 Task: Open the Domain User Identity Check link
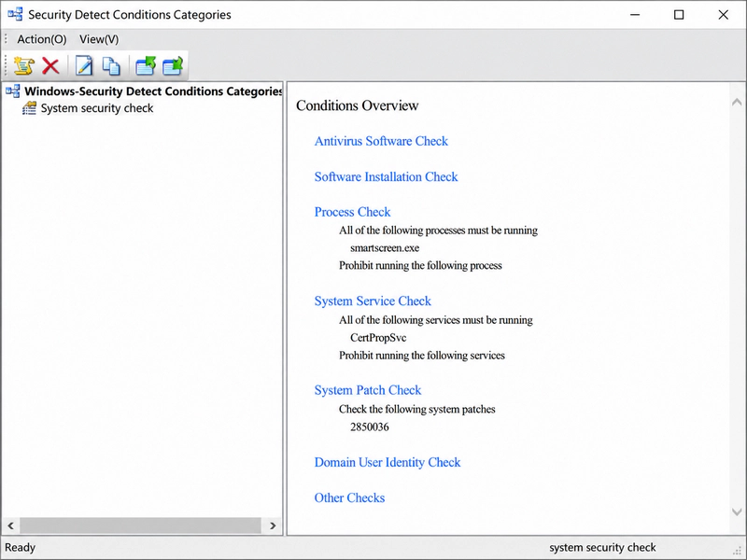[388, 462]
